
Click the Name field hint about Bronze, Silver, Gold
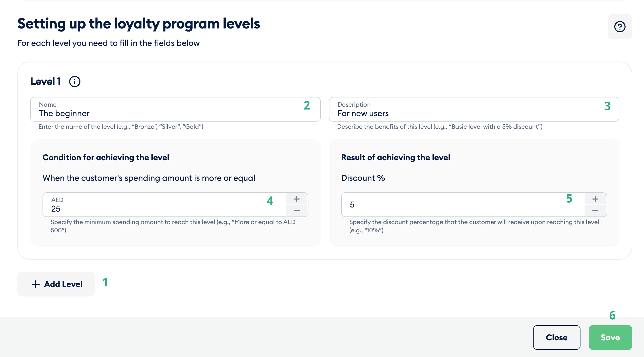click(121, 127)
